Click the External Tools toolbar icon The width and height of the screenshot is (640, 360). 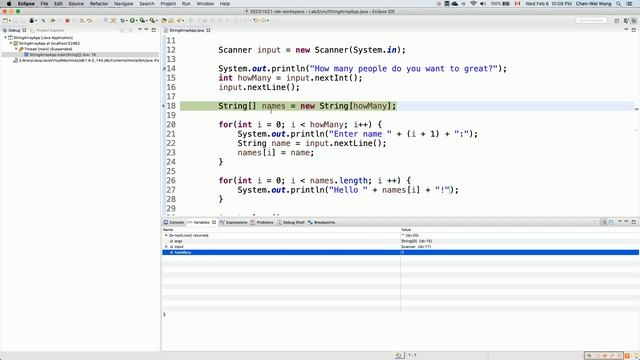pos(152,20)
